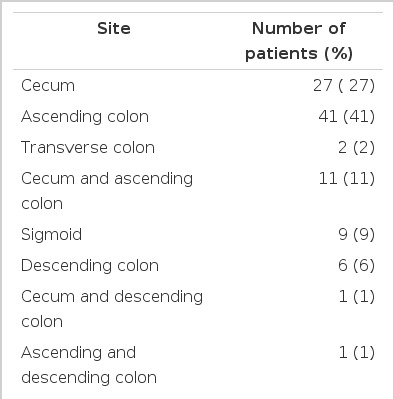394x399 pixels.
Task: Click the value 2 (2)
Action: (357, 148)
